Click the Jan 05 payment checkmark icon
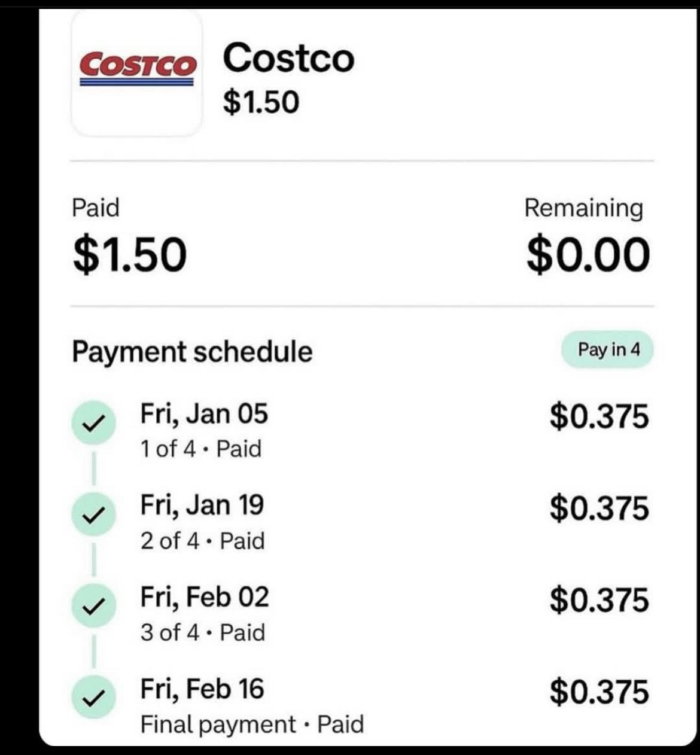The height and width of the screenshot is (755, 700). [92, 424]
